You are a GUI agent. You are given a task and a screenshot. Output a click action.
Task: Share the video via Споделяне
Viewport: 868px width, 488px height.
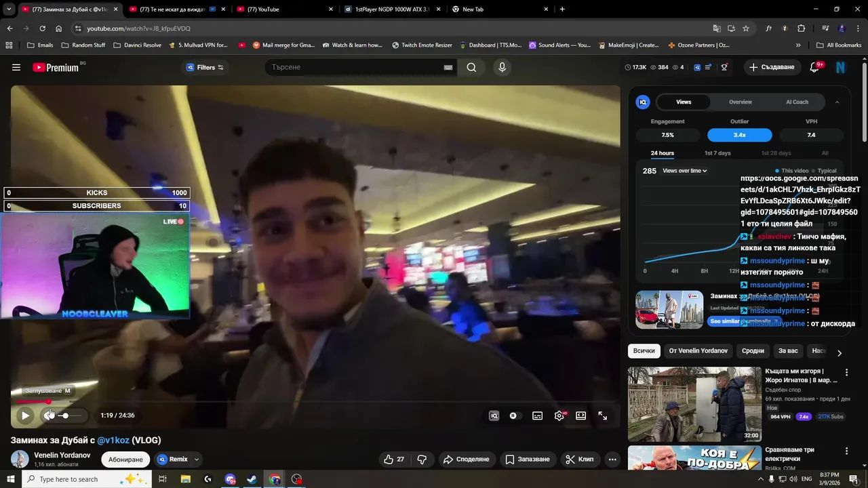pyautogui.click(x=466, y=459)
